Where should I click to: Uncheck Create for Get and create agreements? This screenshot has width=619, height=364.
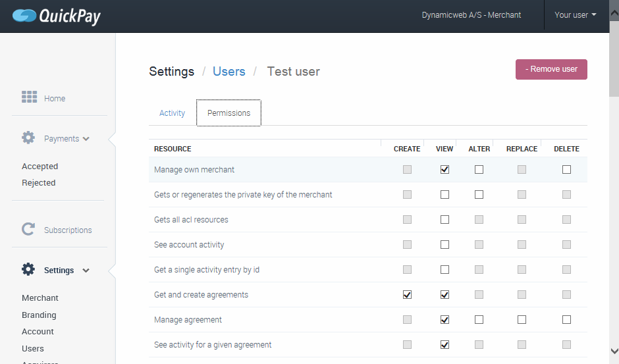click(407, 295)
